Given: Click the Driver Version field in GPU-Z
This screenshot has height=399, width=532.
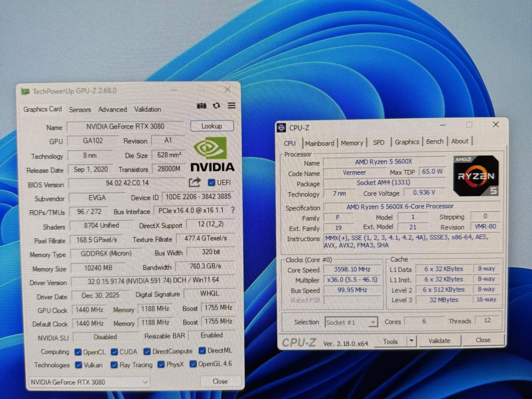Looking at the screenshot, I should 153,280.
